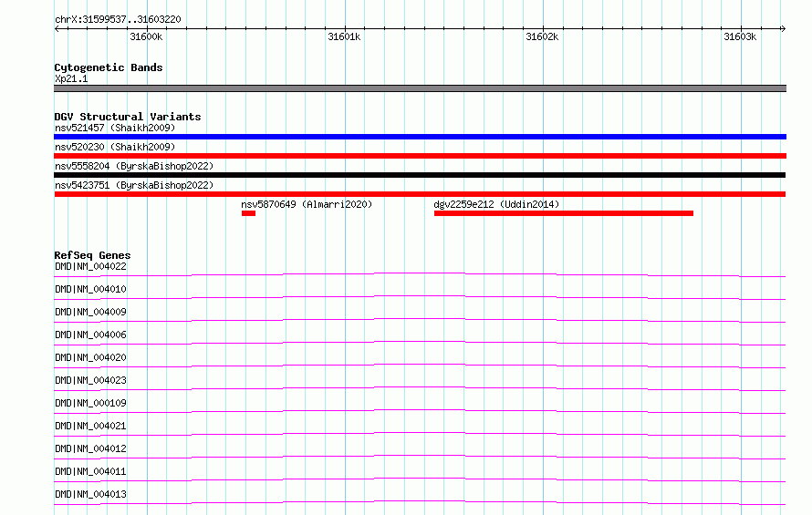Select the blue nsv521457 variant bar
The width and height of the screenshot is (812, 515).
tap(420, 137)
